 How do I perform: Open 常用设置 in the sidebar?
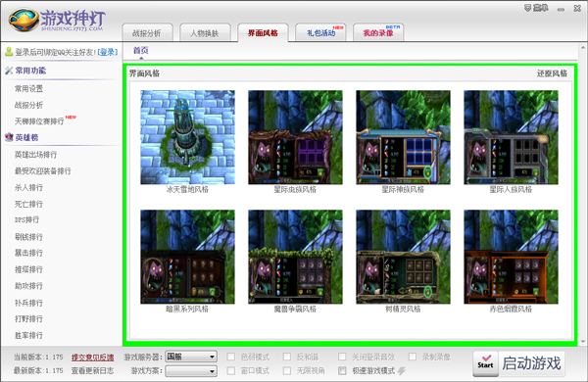tap(28, 89)
